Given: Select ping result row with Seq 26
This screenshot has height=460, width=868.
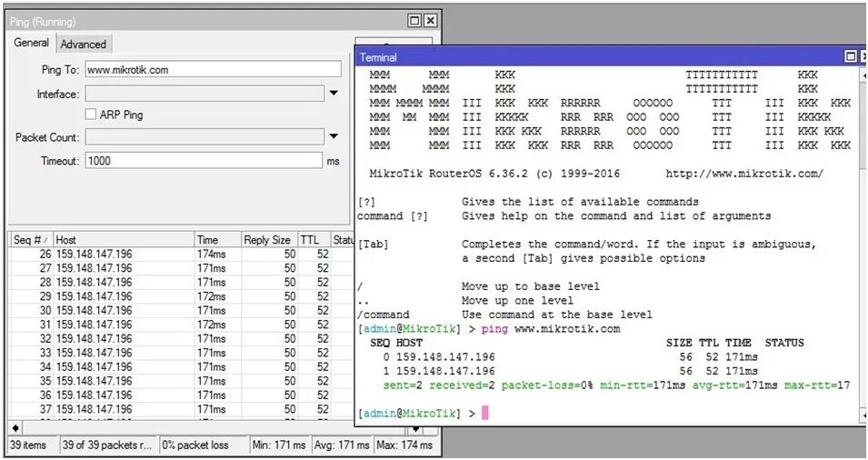Looking at the screenshot, I should tap(182, 254).
